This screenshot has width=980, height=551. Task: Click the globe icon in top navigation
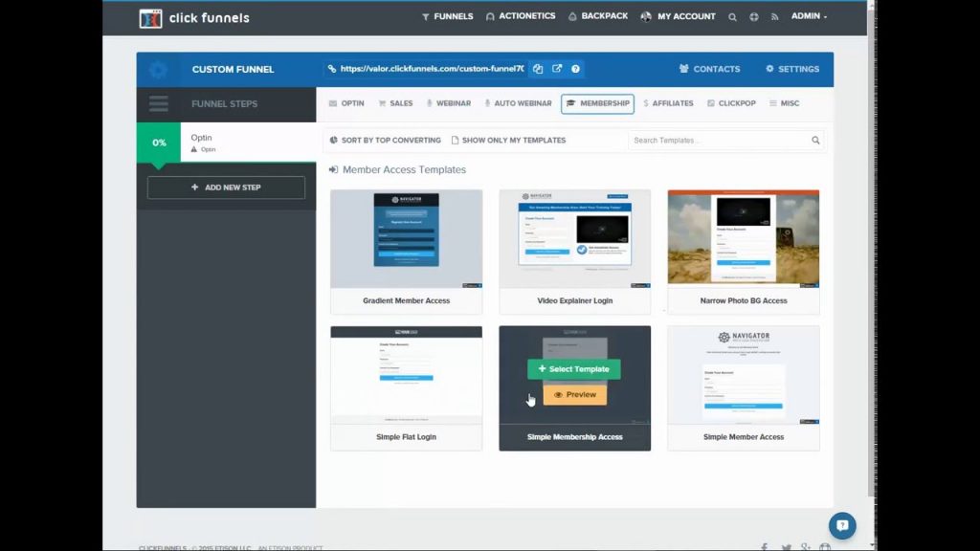click(x=753, y=17)
